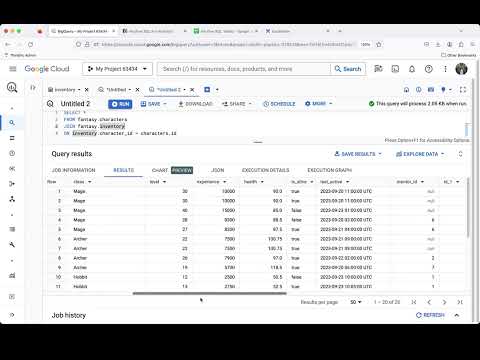The height and width of the screenshot is (360, 480).
Task: Switch to the inventory editor tab
Action: (65, 90)
